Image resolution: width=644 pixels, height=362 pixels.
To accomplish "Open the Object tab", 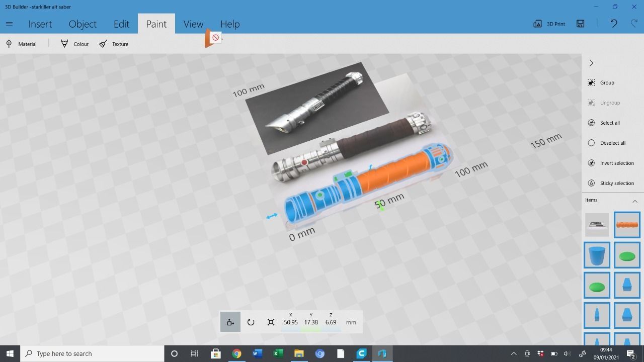I will (83, 24).
